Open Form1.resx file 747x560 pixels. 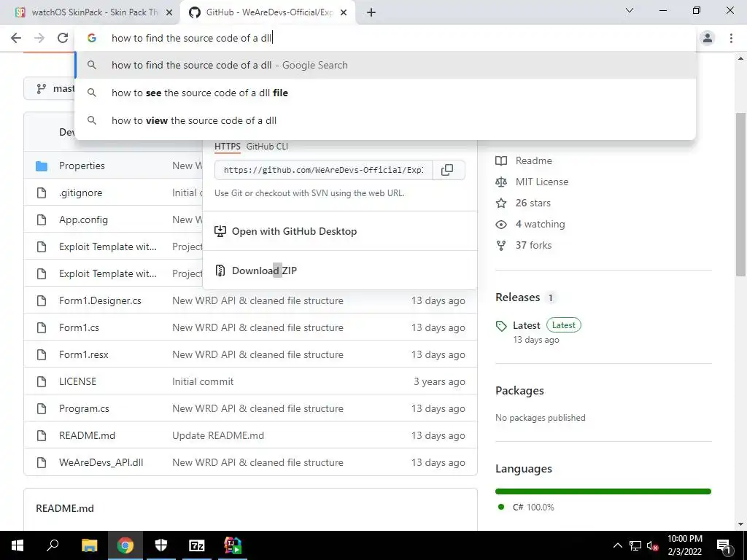[x=84, y=355]
